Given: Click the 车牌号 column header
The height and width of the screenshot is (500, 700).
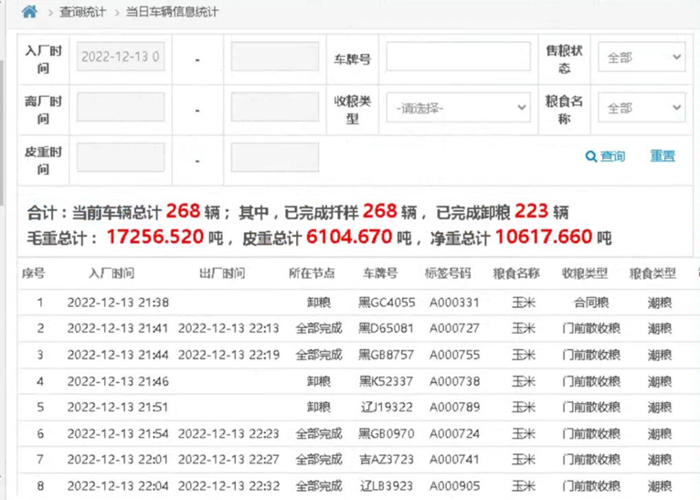Looking at the screenshot, I should [379, 273].
